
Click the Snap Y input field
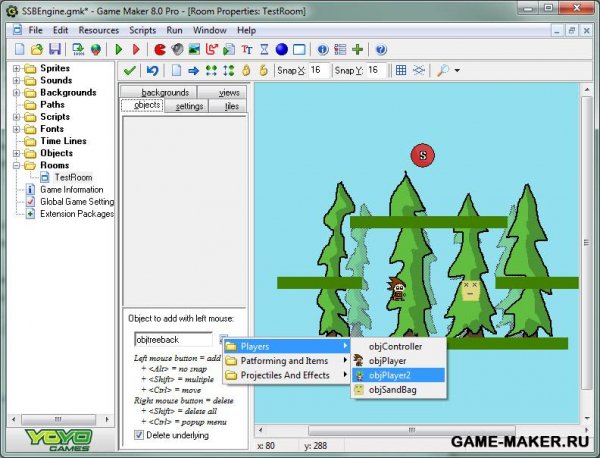click(376, 70)
